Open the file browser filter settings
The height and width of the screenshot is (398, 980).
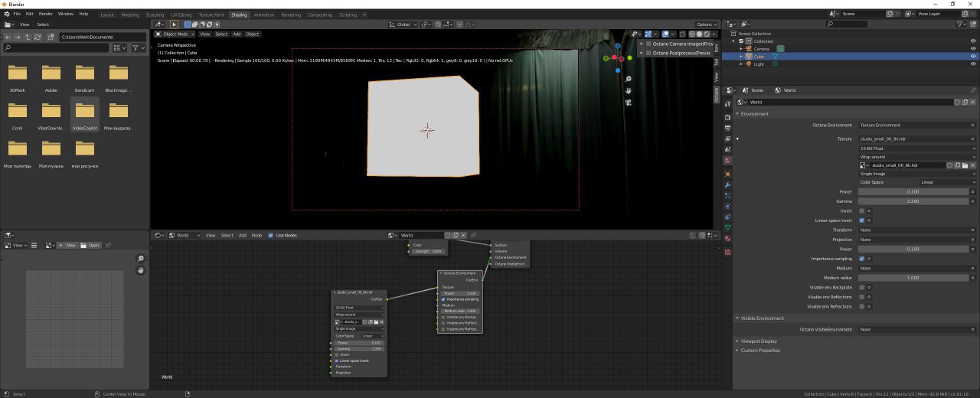[138, 47]
